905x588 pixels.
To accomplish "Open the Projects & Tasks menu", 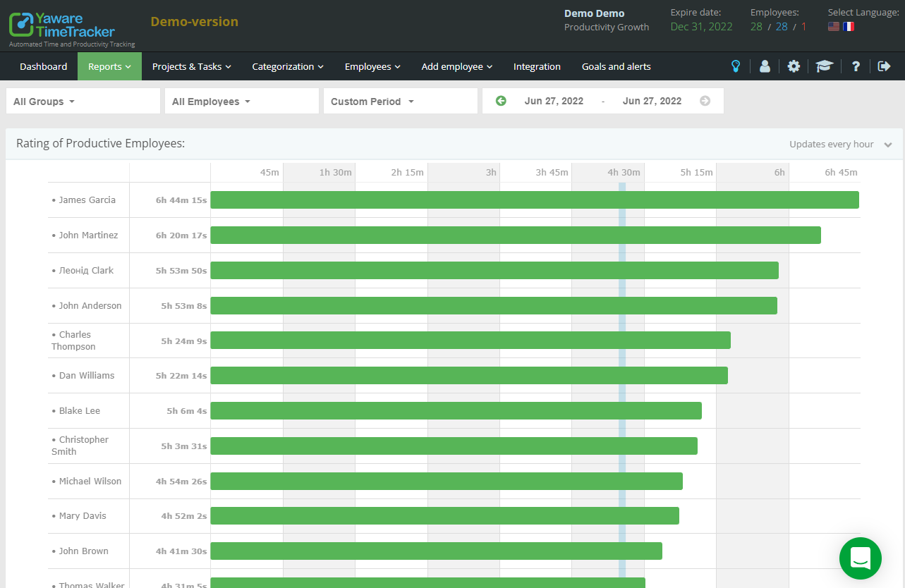I will (192, 66).
